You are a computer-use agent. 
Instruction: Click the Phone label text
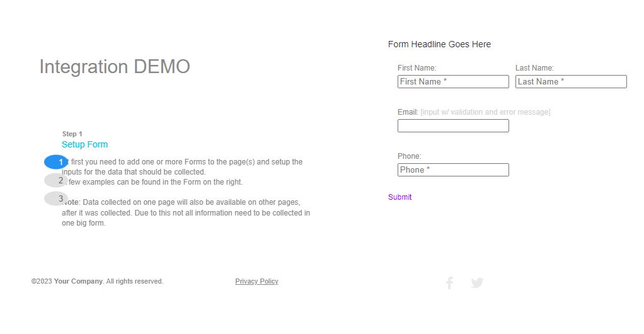tap(409, 156)
